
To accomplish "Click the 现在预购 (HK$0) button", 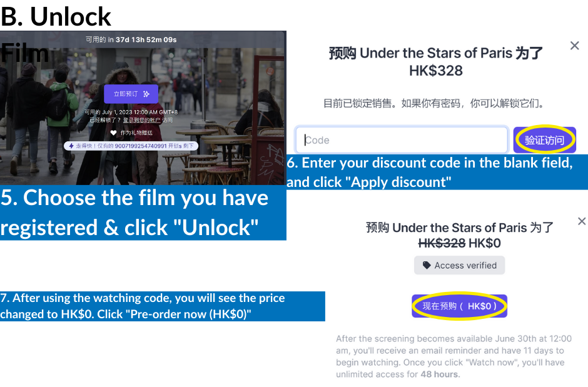I will coord(459,306).
